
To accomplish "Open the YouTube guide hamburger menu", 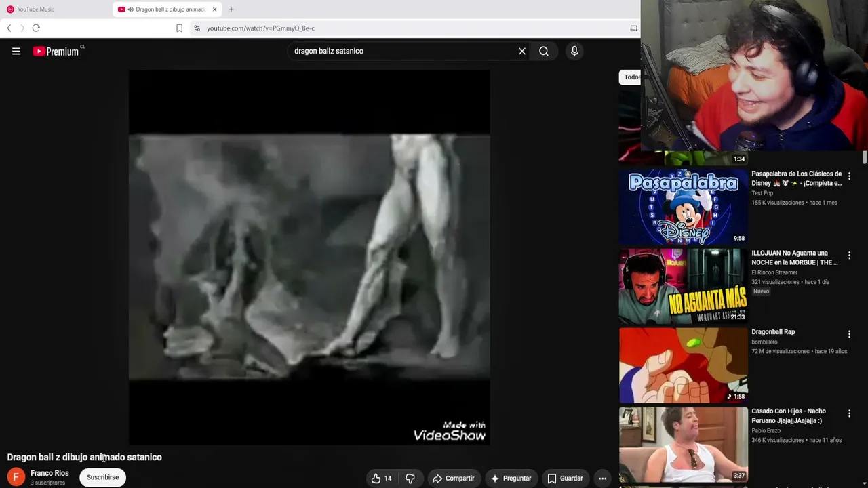I will [x=16, y=51].
